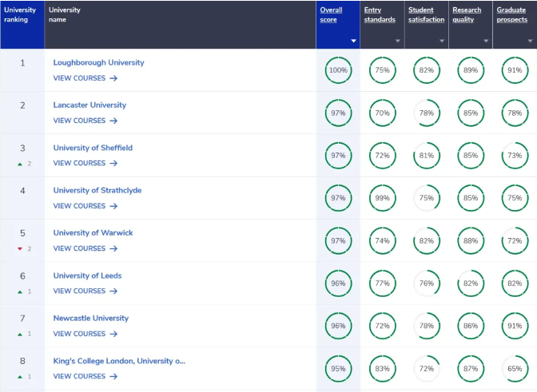
Task: Click Loughborough's 75% entry standards circle
Action: [383, 70]
